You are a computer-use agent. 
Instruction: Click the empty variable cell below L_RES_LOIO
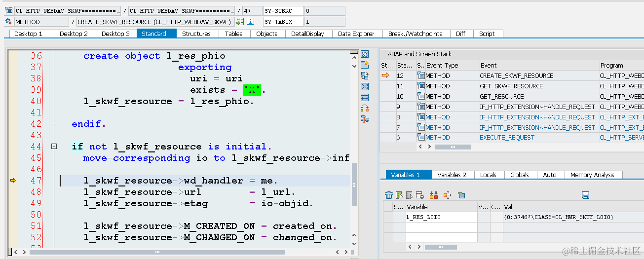[441, 227]
